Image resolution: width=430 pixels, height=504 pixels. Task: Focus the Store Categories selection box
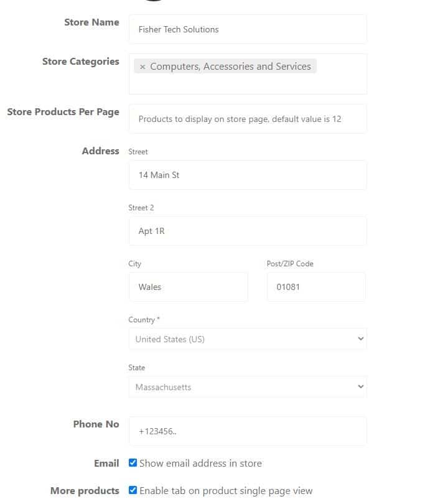(248, 74)
